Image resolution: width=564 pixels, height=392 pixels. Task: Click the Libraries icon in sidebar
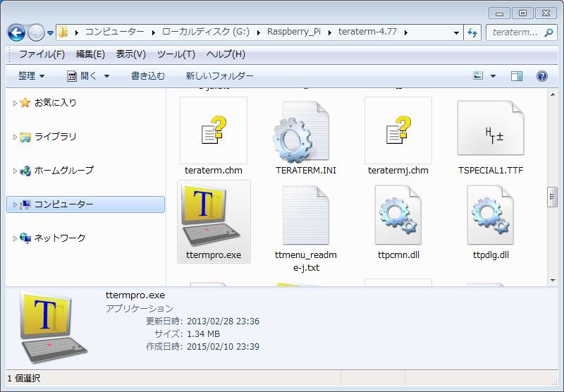coord(25,137)
